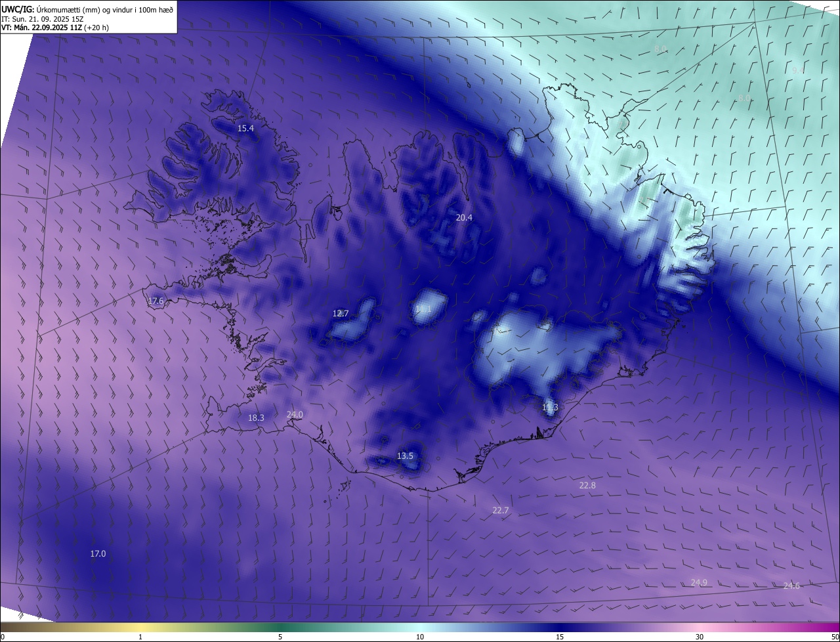Click the 30 tick on the color scale
The height and width of the screenshot is (642, 840).
coord(700,637)
